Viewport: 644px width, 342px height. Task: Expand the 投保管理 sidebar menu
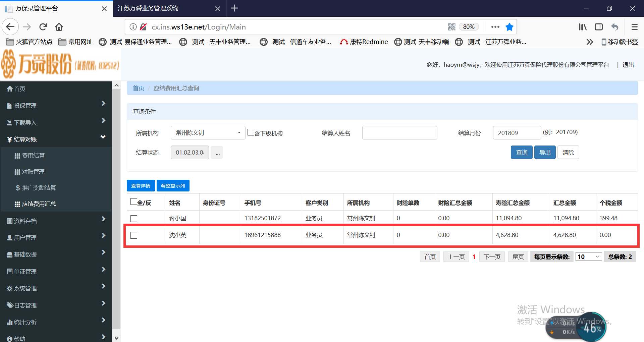[56, 106]
